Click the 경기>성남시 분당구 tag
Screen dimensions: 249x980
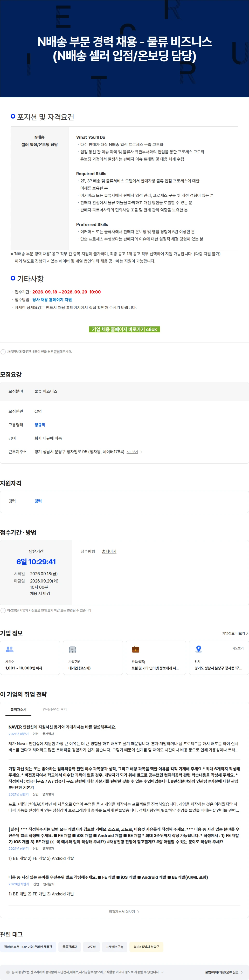(146, 947)
